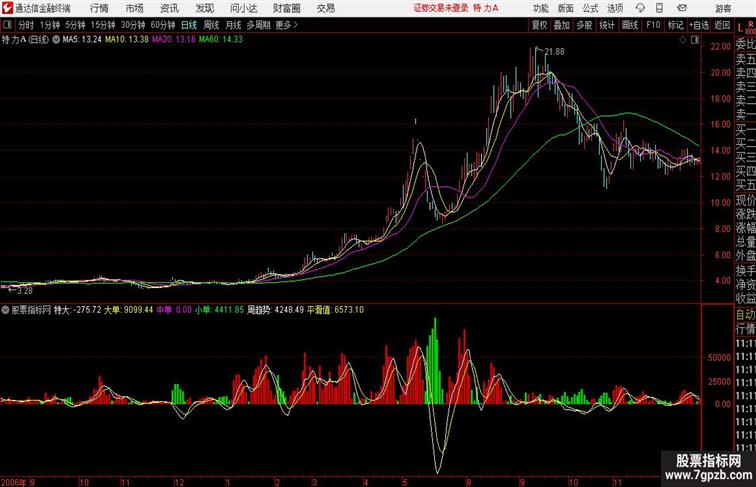Click month 8 on the time axis
756x487 pixels.
pyautogui.click(x=468, y=482)
